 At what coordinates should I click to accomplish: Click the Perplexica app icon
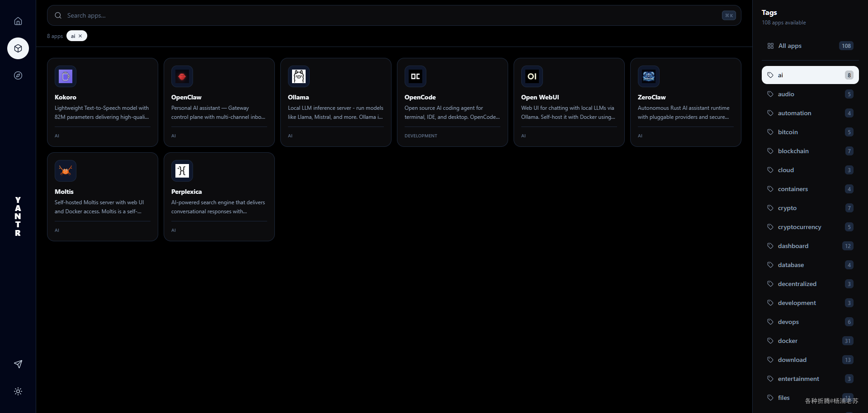click(182, 171)
